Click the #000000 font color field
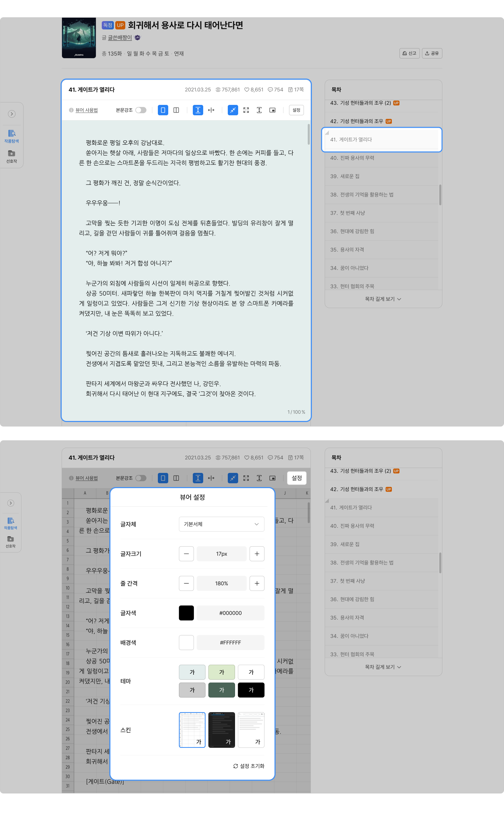The height and width of the screenshot is (835, 504). [x=231, y=613]
